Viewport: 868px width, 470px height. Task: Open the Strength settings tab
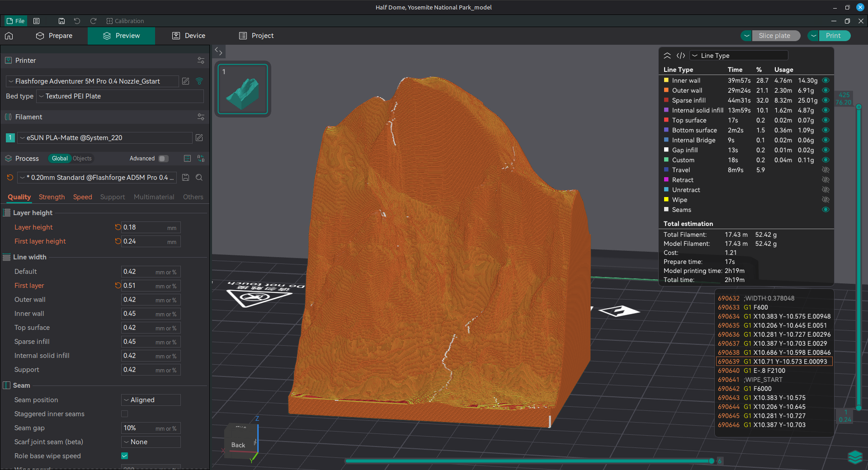tap(52, 197)
